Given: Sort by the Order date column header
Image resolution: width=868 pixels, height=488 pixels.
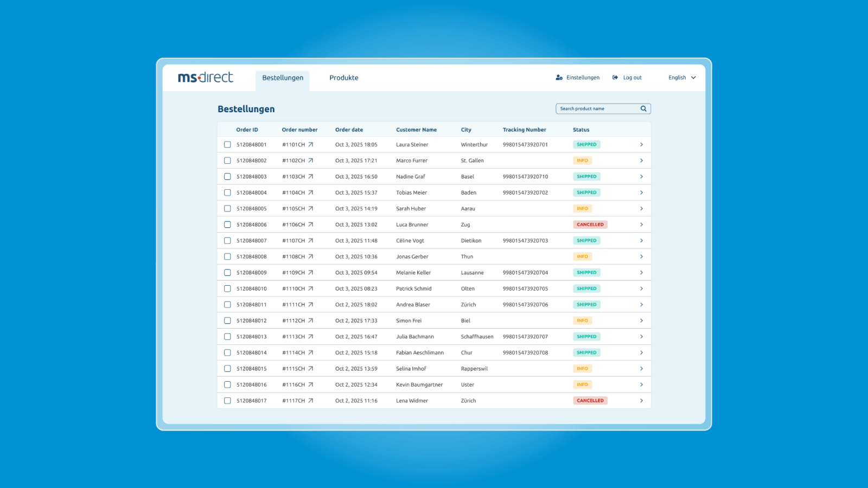Looking at the screenshot, I should [x=349, y=130].
